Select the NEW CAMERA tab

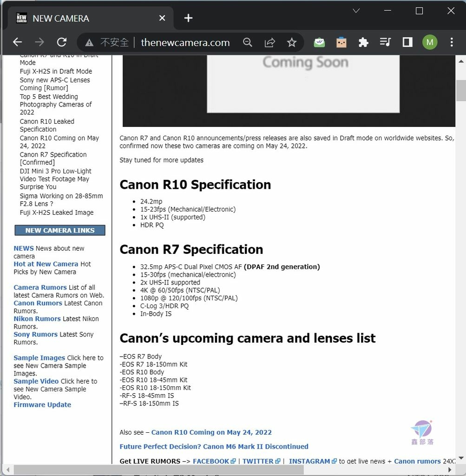[91, 18]
